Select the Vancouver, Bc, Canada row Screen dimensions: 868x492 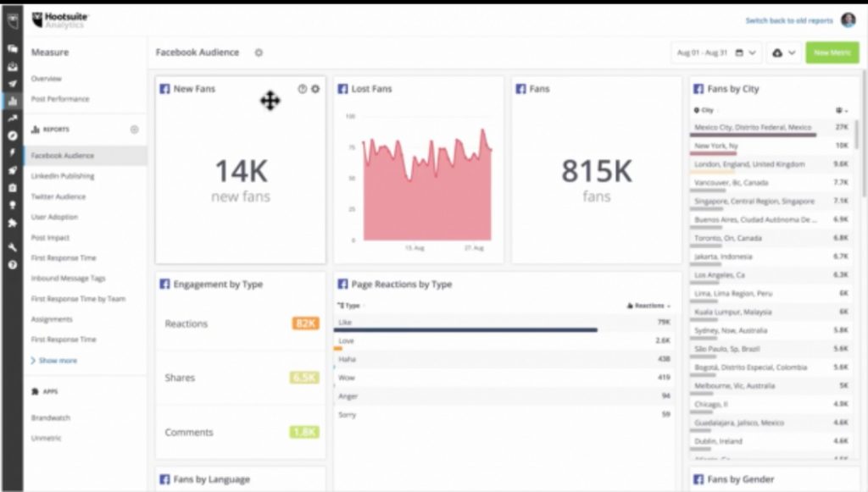click(x=771, y=185)
